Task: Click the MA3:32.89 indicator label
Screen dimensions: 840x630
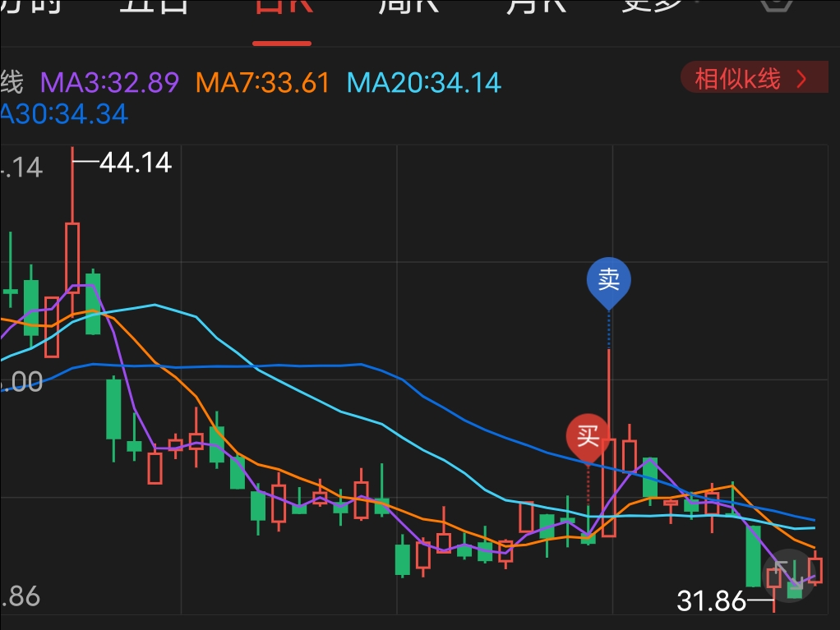Action: click(110, 82)
